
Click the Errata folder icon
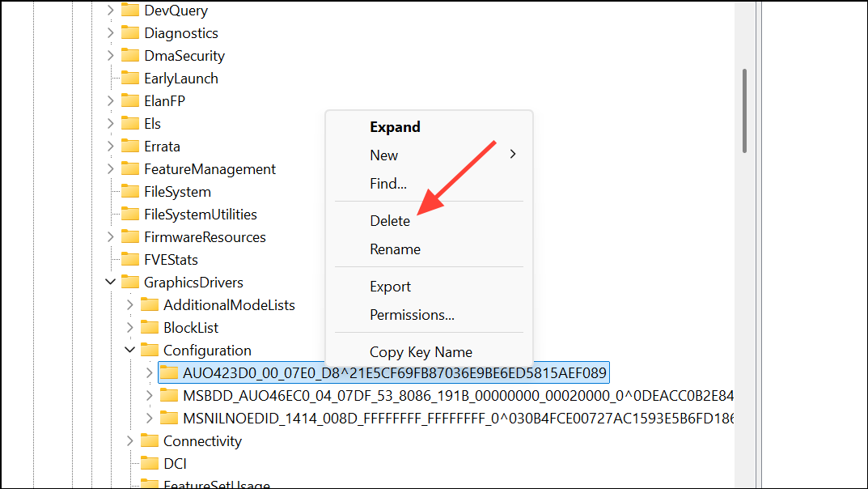(130, 147)
